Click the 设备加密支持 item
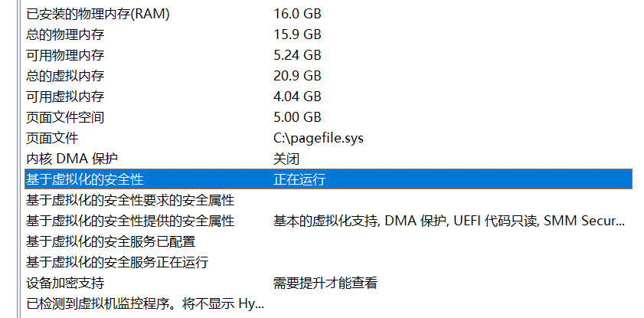The width and height of the screenshot is (644, 318). (x=65, y=283)
